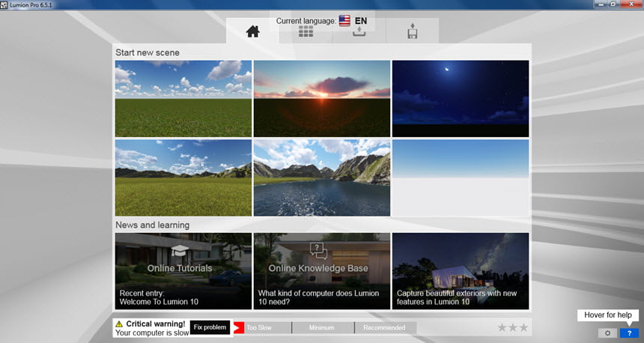Click the 'Start new scene' heading
Image resolution: width=644 pixels, height=343 pixels.
[147, 52]
